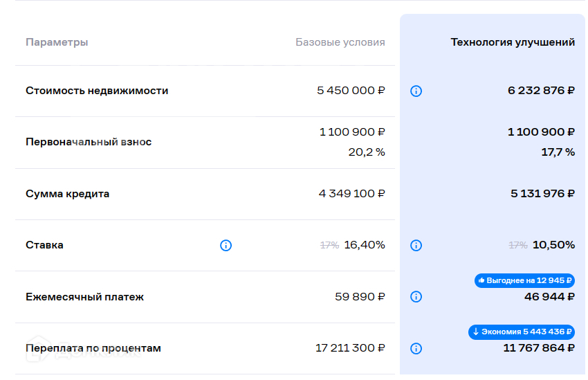
Task: Select the Первоначальный взнос row label
Action: point(89,142)
